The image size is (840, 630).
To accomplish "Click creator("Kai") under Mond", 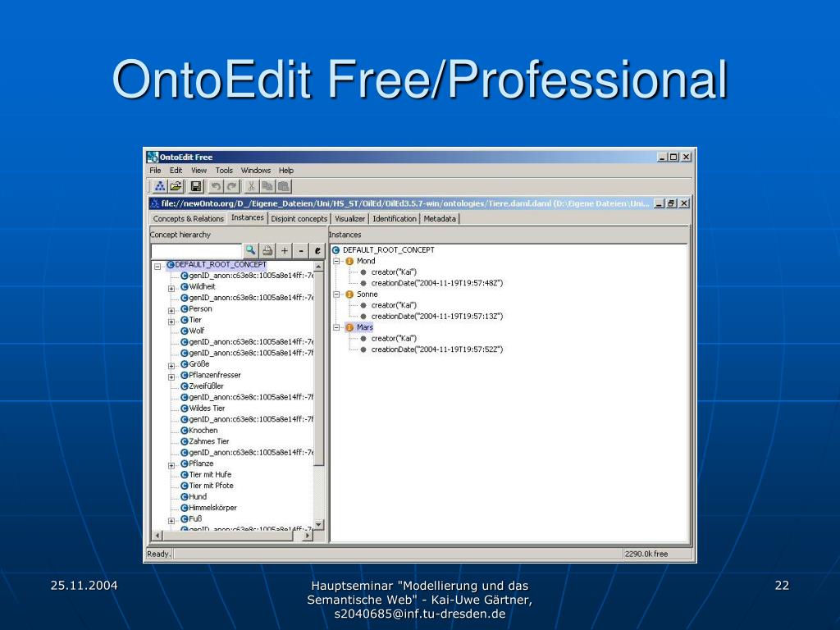I will pos(394,272).
